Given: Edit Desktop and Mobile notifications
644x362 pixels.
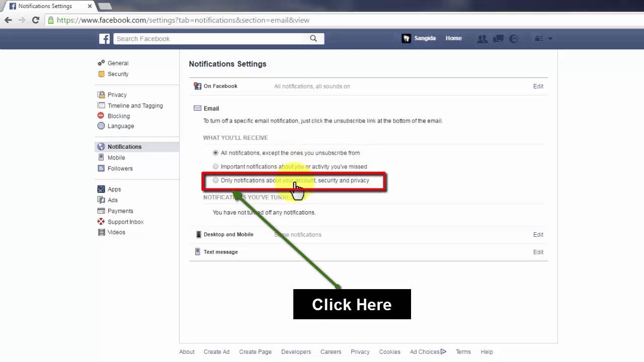Looking at the screenshot, I should pyautogui.click(x=538, y=234).
